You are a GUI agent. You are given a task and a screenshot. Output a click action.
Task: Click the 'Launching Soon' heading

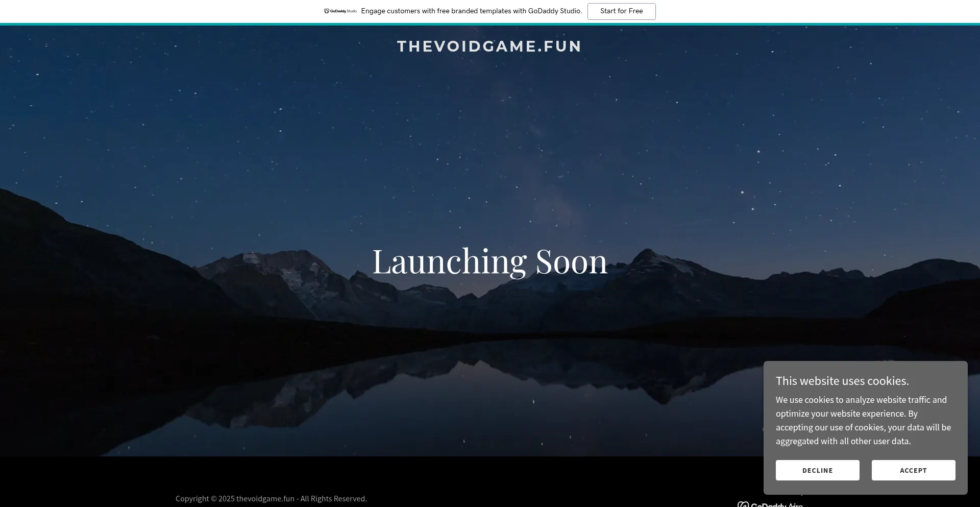(x=489, y=261)
